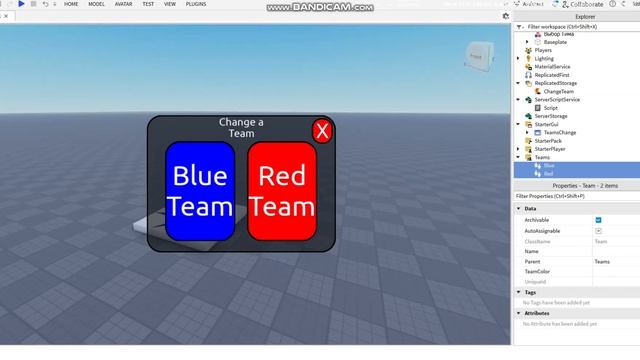Choose the Blue Team button
The width and height of the screenshot is (640, 360).
[200, 191]
